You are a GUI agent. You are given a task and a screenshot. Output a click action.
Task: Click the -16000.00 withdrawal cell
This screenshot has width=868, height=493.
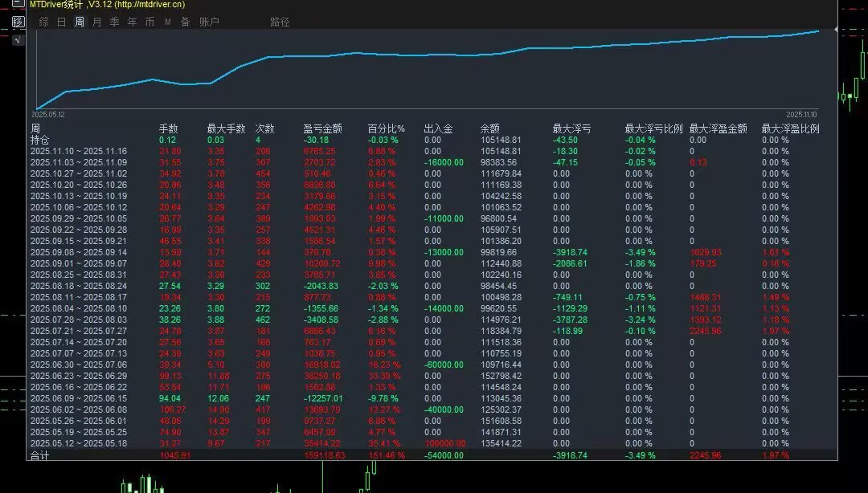(444, 163)
